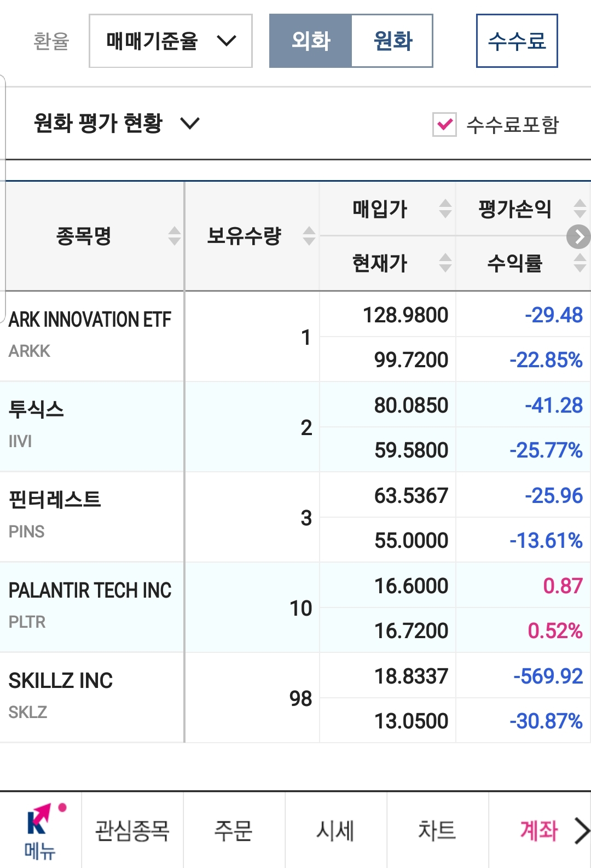Select the 투식스 IIVI stock name
Screen dimensions: 591x868
point(36,409)
